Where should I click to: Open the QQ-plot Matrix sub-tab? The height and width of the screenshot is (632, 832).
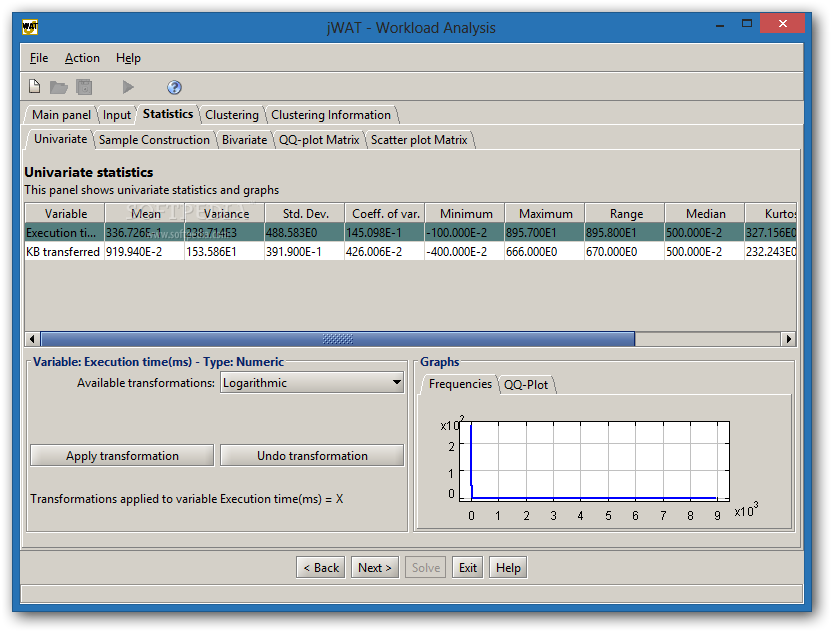click(319, 140)
